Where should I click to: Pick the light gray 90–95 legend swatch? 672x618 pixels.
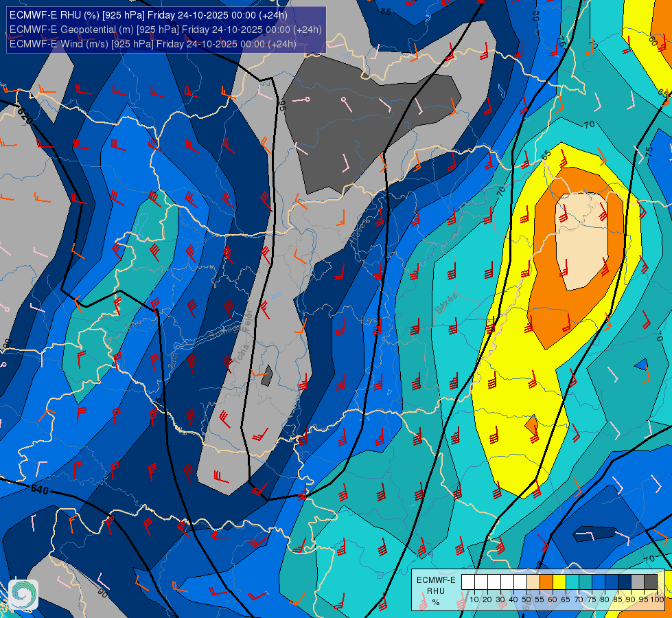(638, 582)
